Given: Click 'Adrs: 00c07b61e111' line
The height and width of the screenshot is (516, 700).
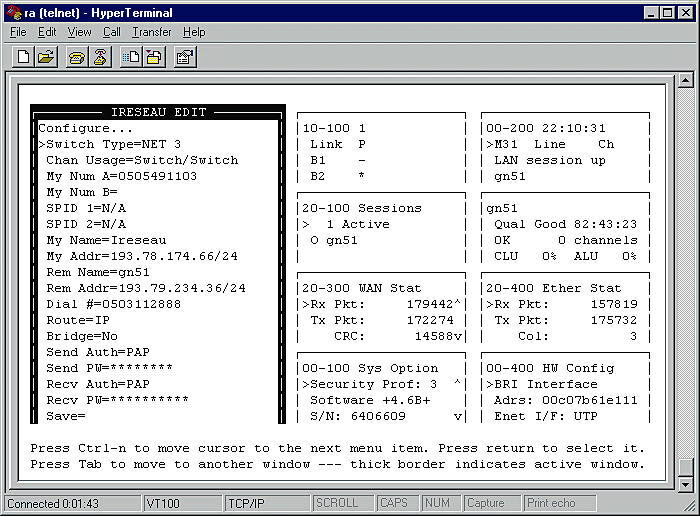Looking at the screenshot, I should [x=566, y=400].
